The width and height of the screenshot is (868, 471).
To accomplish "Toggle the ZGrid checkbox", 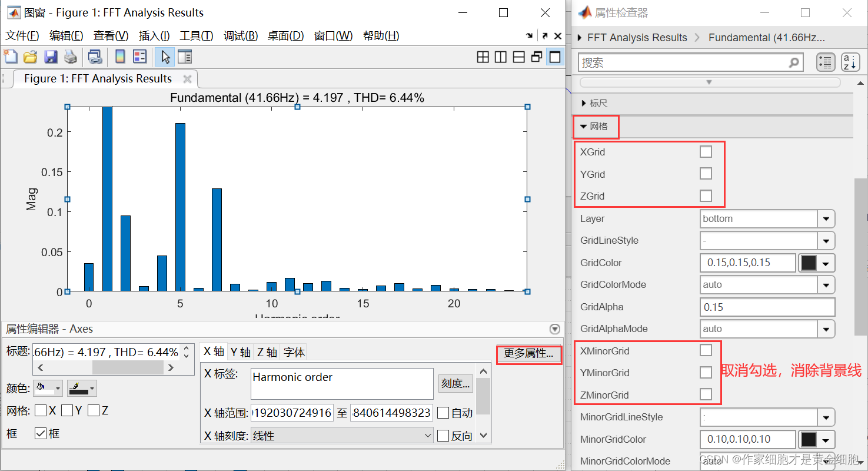I will (706, 195).
